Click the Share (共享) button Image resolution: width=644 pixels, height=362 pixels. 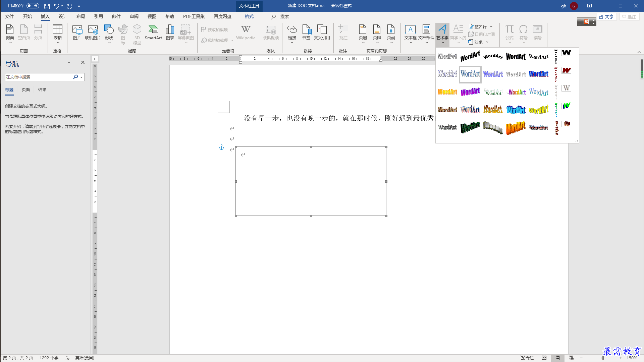tap(606, 17)
